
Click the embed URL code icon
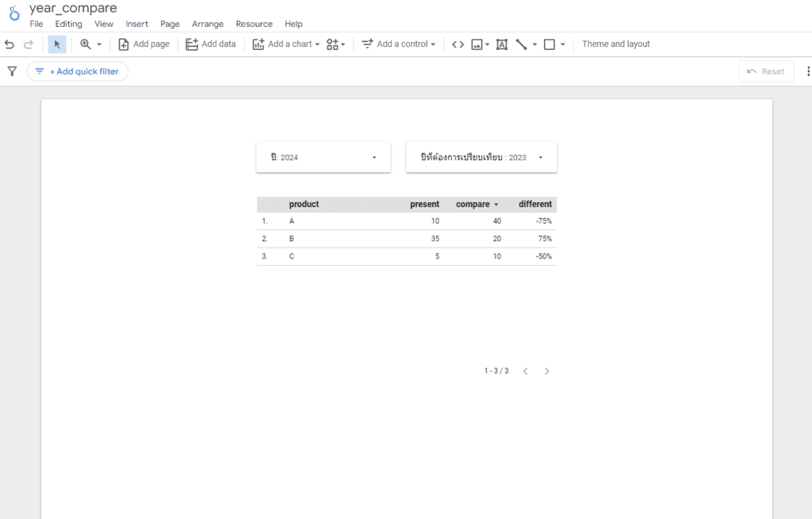click(458, 44)
